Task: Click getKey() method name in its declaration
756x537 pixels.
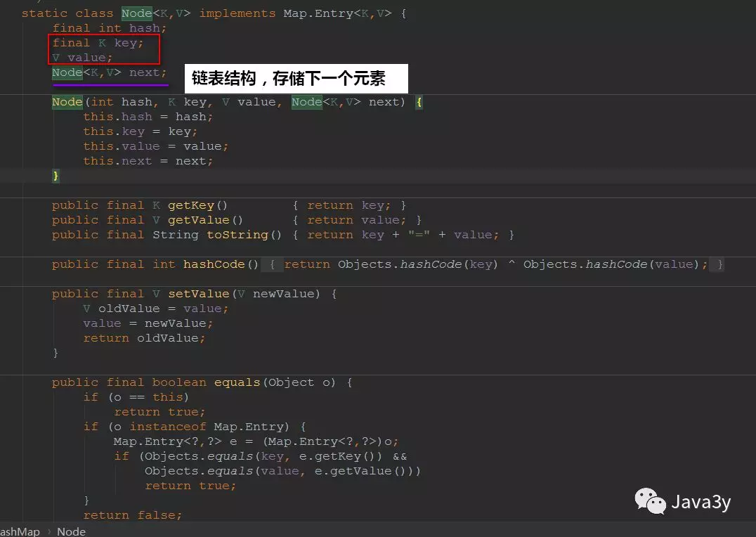Action: [x=191, y=205]
